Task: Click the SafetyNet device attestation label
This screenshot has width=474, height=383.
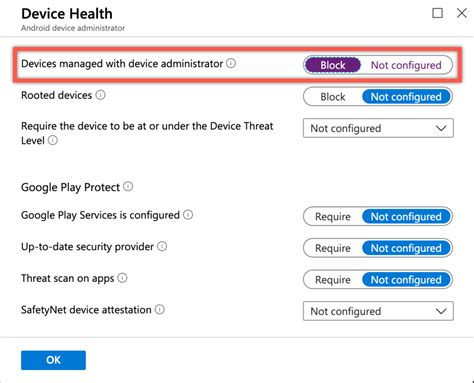Action: point(86,310)
